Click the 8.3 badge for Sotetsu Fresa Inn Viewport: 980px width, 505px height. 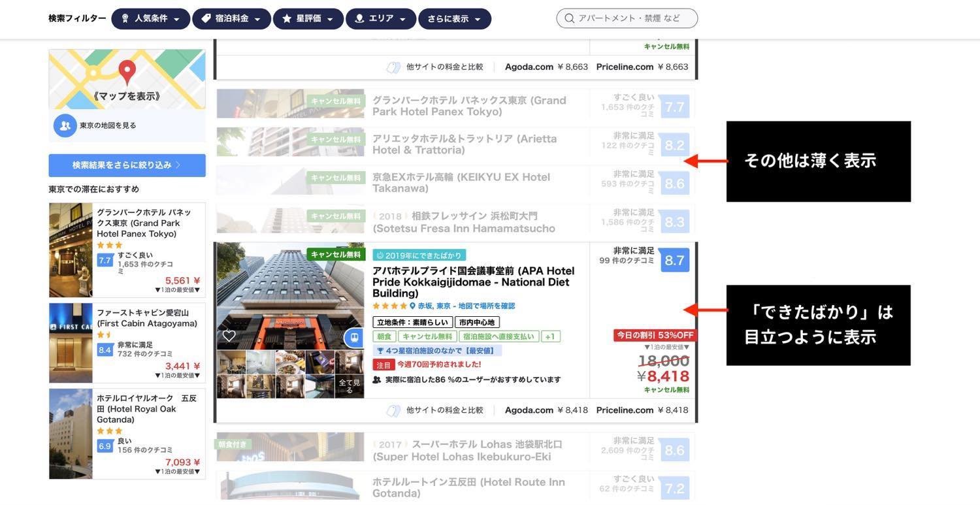click(674, 222)
